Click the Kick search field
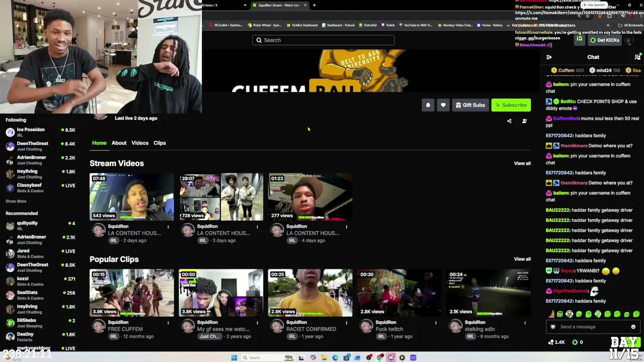 (324, 40)
